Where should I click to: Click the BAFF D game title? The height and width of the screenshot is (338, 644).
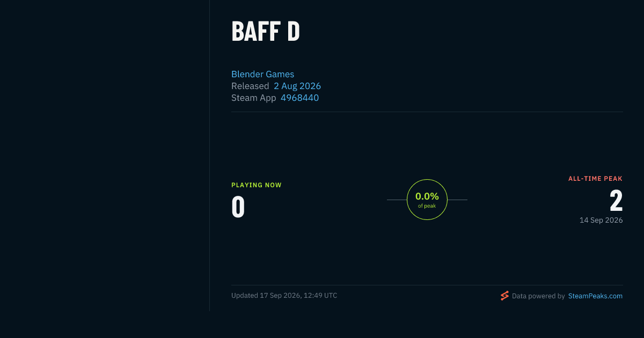(x=266, y=32)
